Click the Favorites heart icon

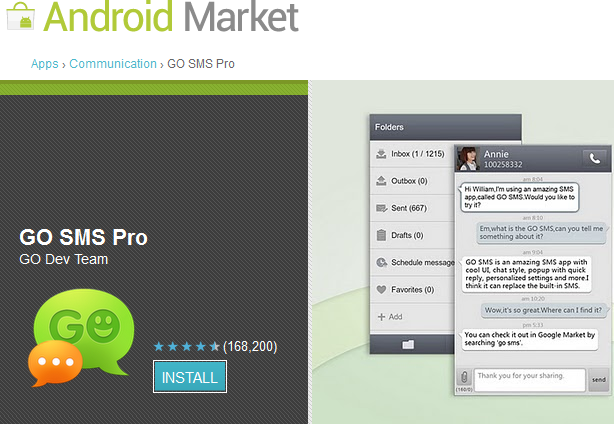pos(381,289)
